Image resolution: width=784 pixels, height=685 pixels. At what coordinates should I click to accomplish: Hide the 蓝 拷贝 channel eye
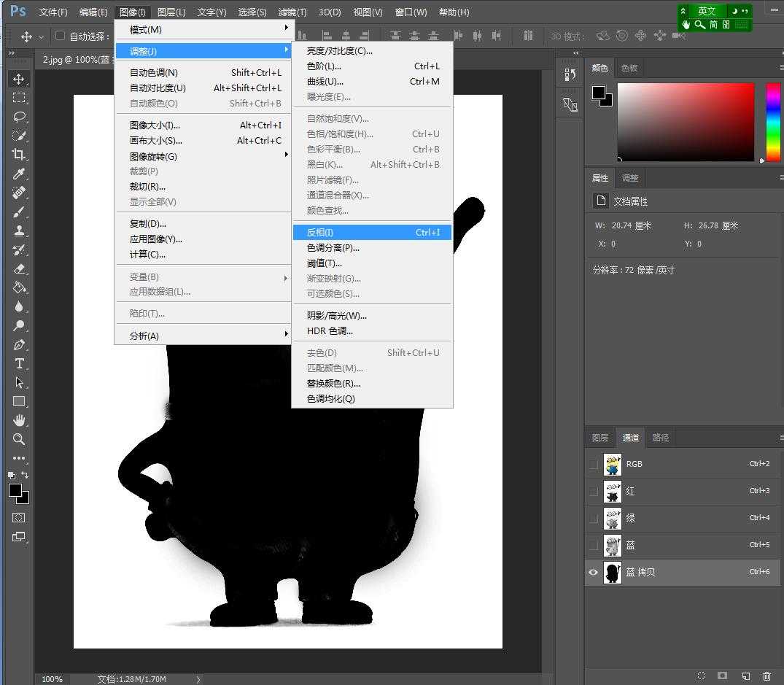[594, 573]
